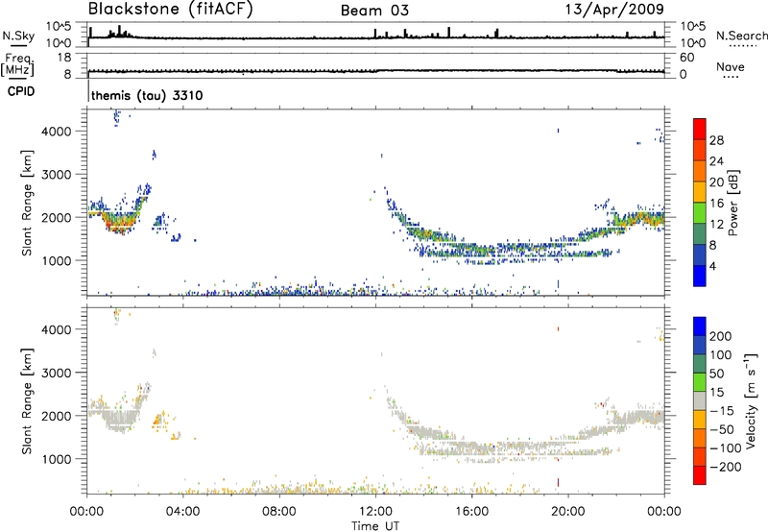Select the "Velocity [m s⁻¹]" colorbar title
768x532 pixels.
click(x=751, y=400)
